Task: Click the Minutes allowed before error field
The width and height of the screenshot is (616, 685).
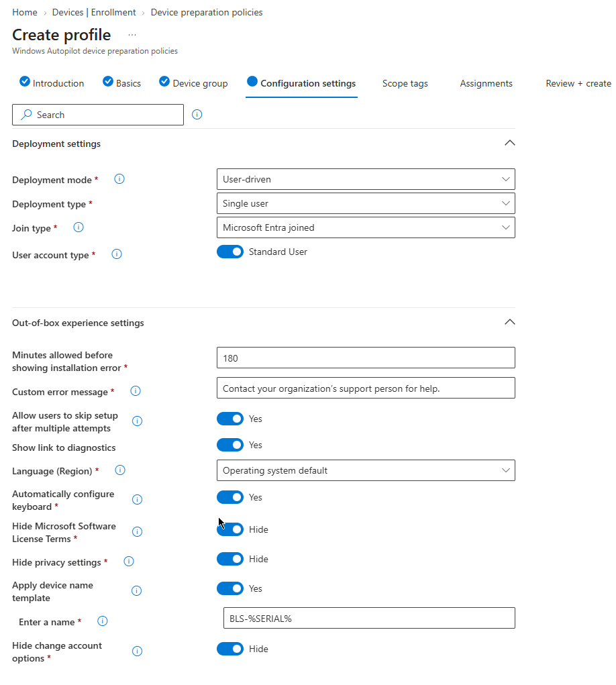Action: pyautogui.click(x=366, y=358)
